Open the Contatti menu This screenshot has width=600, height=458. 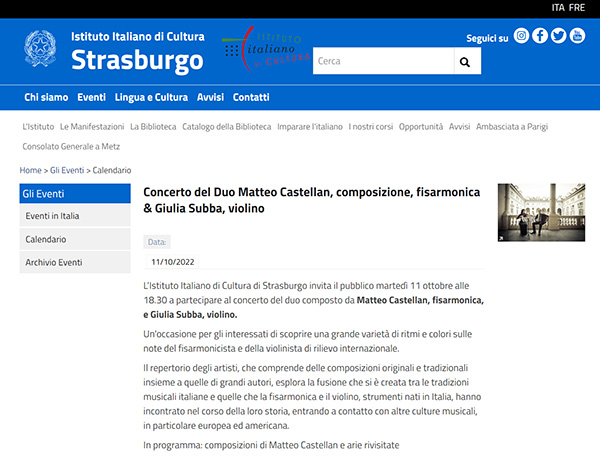tap(251, 97)
